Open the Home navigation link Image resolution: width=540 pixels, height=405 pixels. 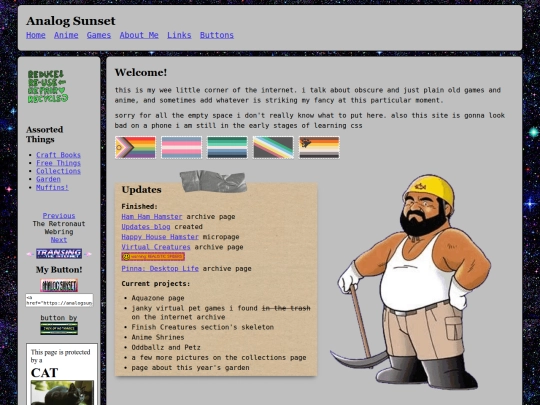pyautogui.click(x=36, y=35)
